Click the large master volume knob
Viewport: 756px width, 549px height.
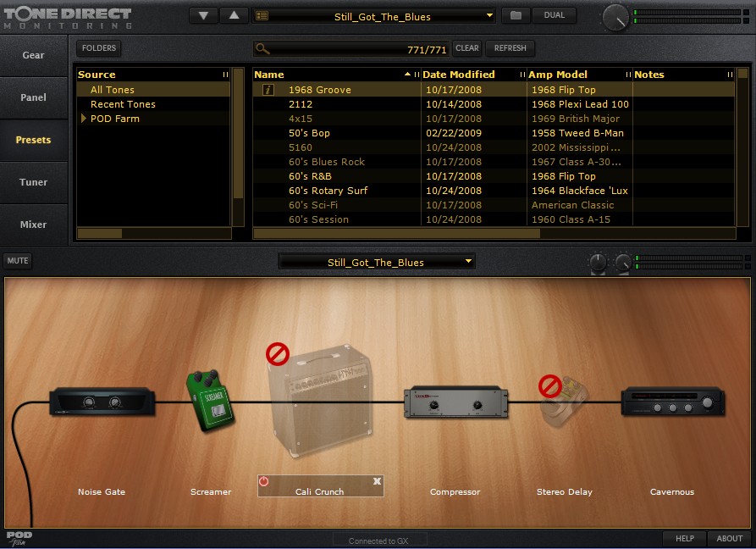click(x=616, y=17)
